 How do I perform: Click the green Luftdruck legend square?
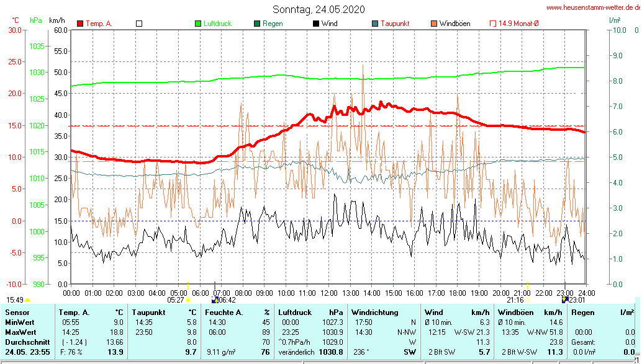pyautogui.click(x=199, y=24)
